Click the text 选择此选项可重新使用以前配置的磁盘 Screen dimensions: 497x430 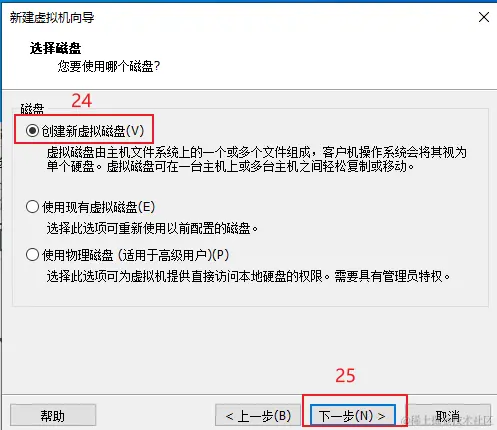[x=152, y=228]
